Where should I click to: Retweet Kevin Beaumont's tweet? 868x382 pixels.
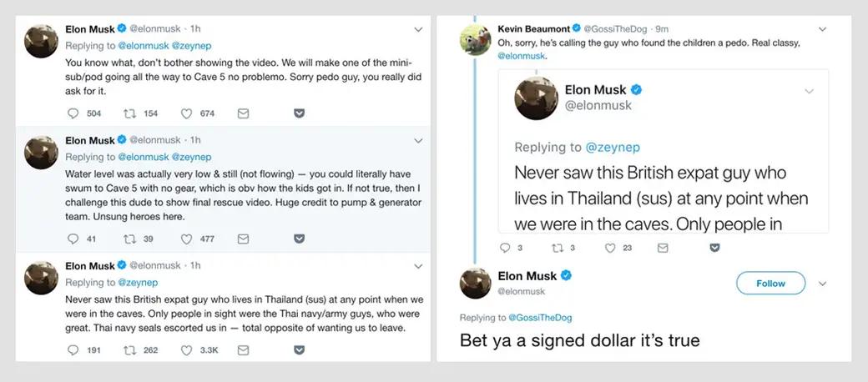pos(555,248)
